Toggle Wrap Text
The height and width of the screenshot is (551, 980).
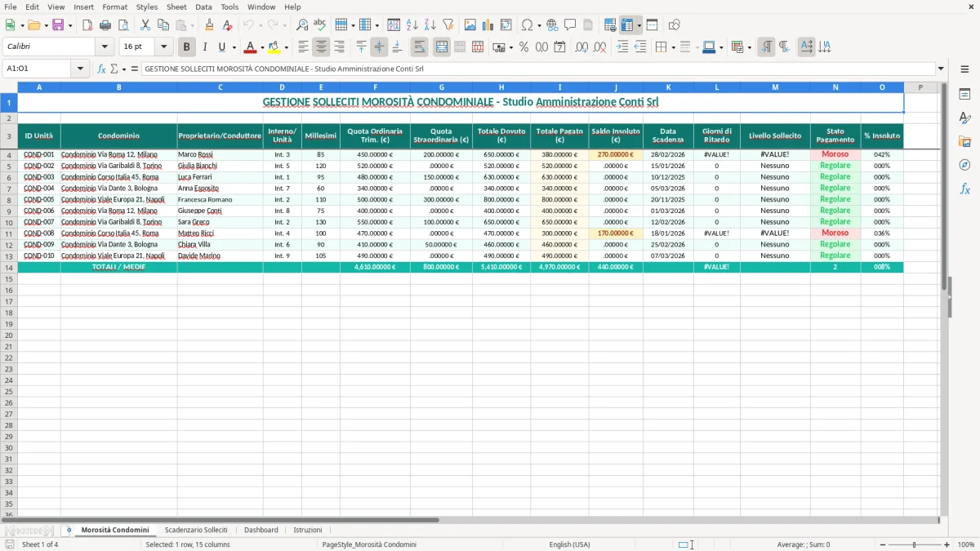tap(420, 47)
